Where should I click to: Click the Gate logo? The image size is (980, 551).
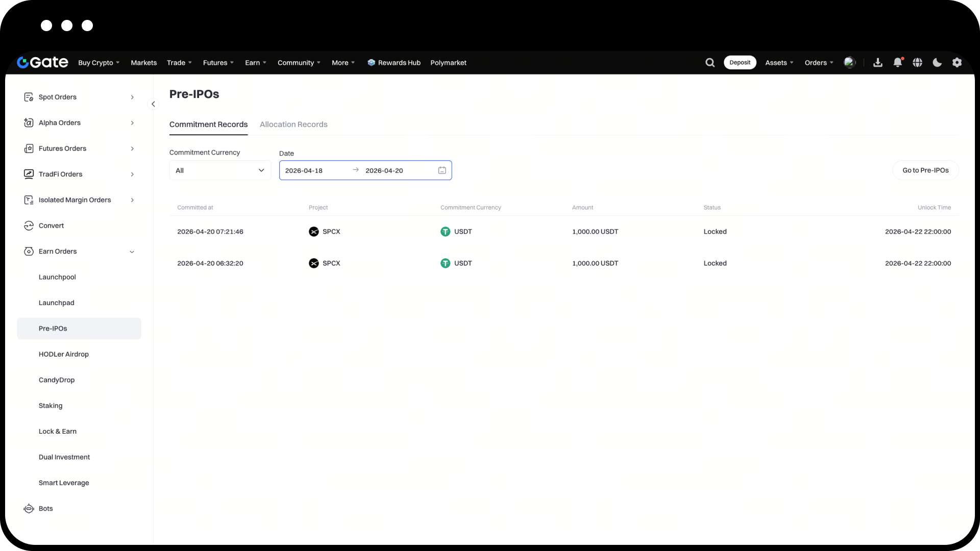point(43,62)
